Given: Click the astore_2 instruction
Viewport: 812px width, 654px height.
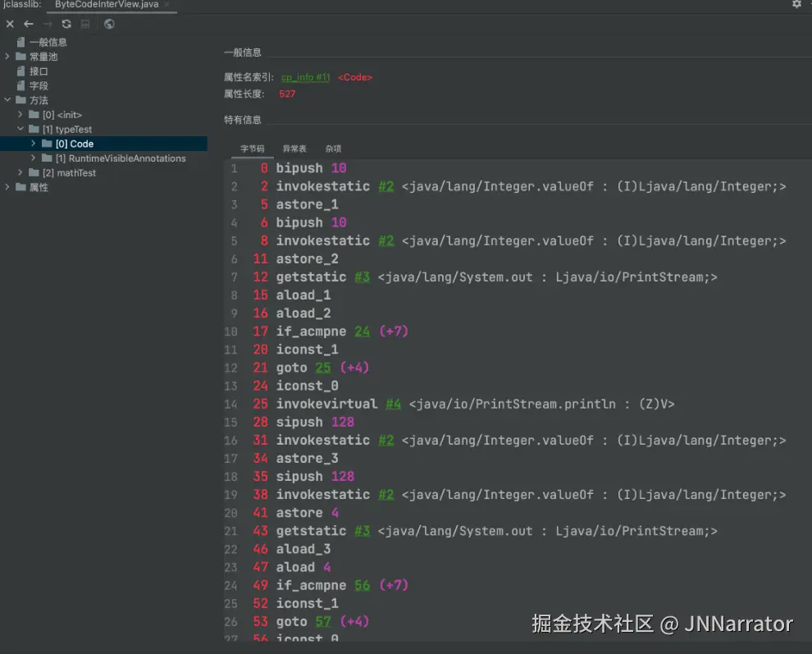Looking at the screenshot, I should tap(307, 258).
